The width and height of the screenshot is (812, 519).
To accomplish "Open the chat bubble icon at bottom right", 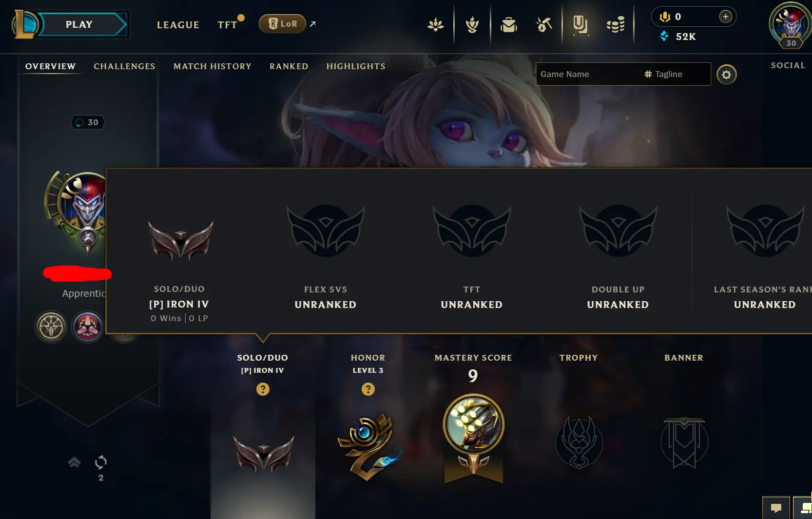I will point(776,508).
